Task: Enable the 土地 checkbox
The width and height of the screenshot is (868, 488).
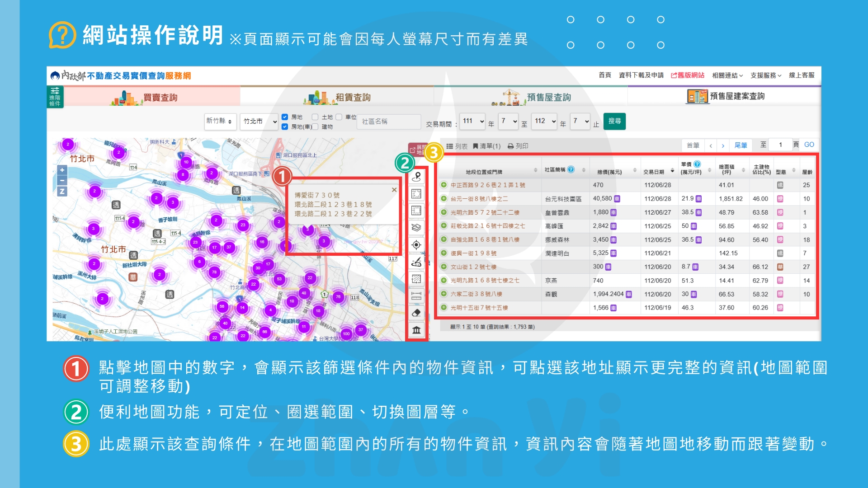Action: click(315, 117)
